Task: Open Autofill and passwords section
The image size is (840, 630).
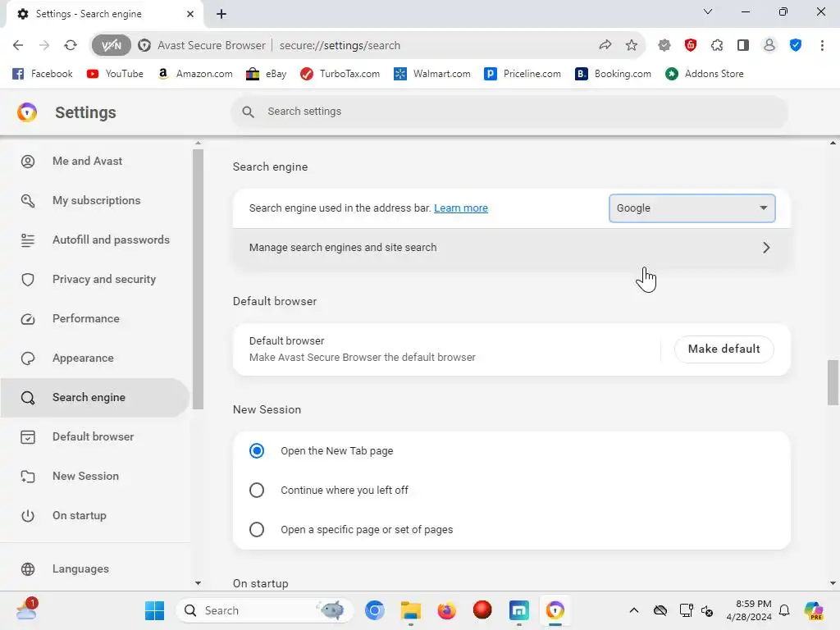Action: pos(95,240)
